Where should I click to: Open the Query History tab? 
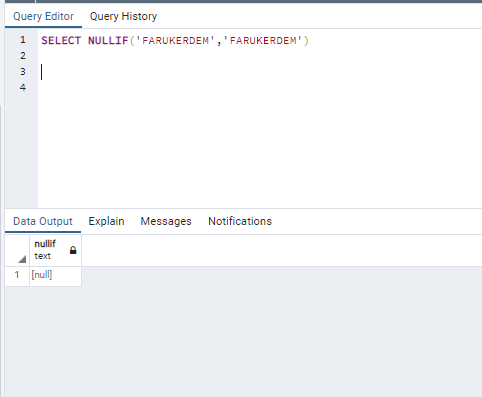(x=123, y=16)
